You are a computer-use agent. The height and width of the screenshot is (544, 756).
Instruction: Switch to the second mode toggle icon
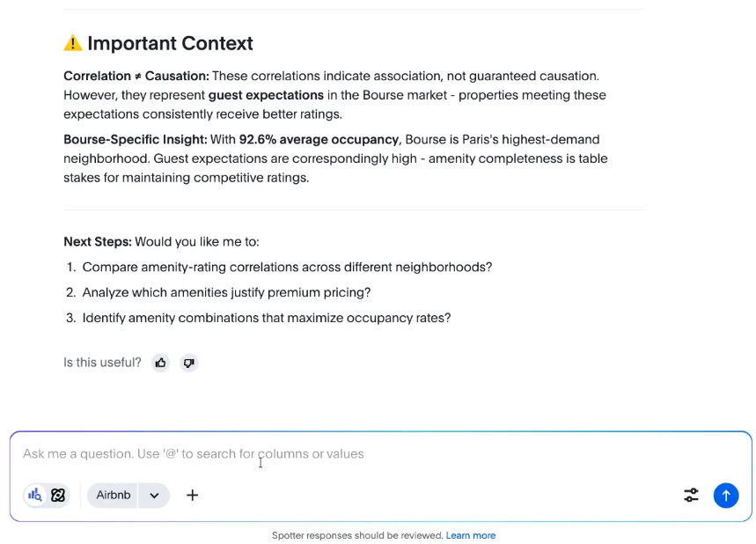click(x=58, y=495)
